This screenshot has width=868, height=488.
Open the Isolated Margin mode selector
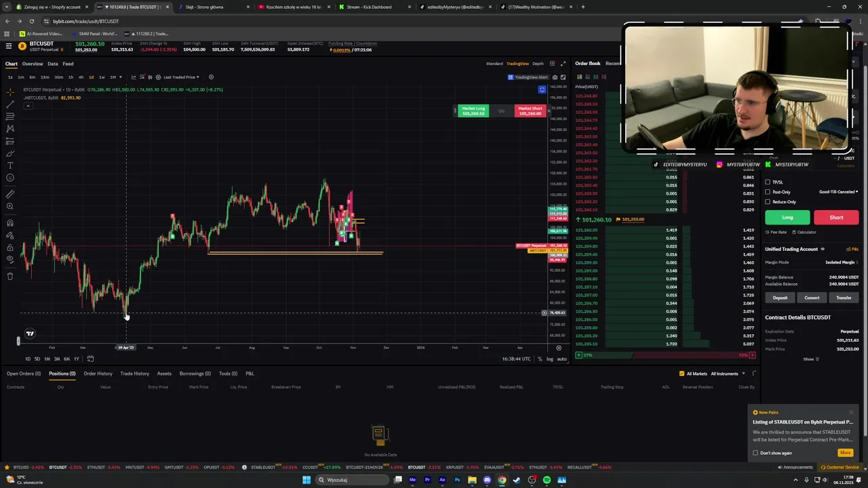[x=842, y=262]
